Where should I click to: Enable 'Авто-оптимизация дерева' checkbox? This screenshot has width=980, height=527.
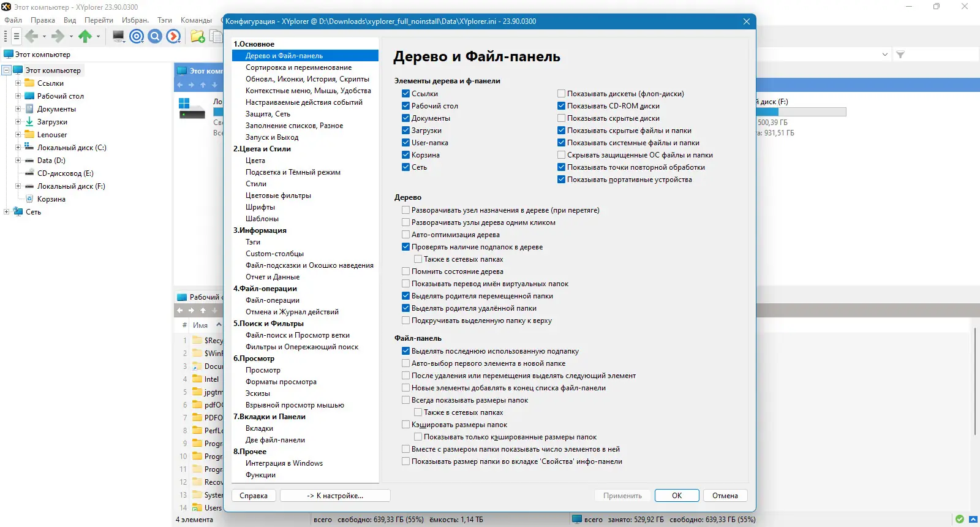[405, 235]
